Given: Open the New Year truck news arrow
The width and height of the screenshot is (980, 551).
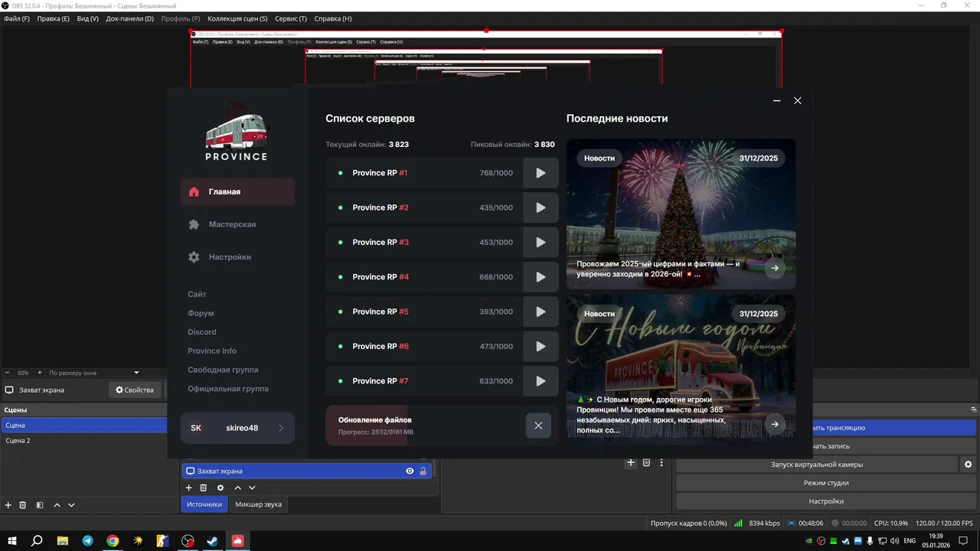Looking at the screenshot, I should click(775, 424).
